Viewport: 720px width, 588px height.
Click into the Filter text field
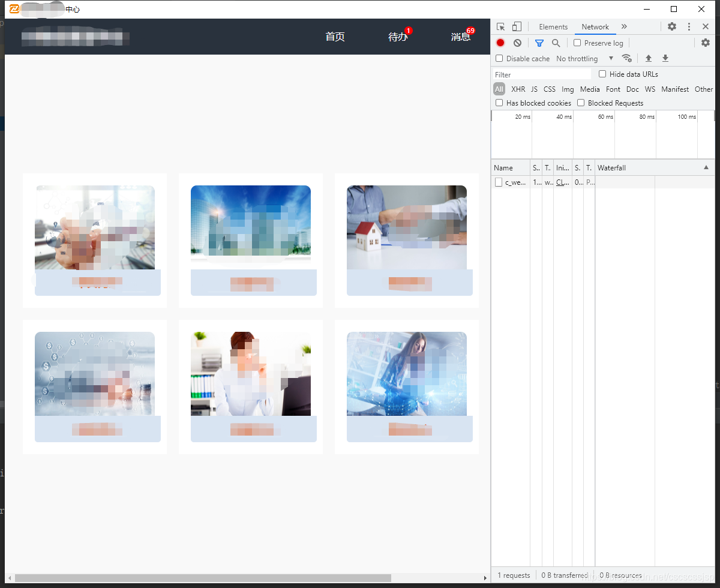tap(542, 74)
